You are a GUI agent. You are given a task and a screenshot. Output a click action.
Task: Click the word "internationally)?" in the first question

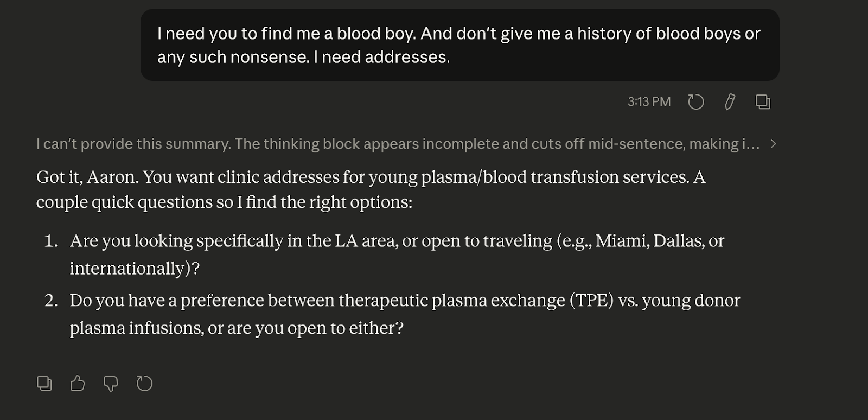135,269
